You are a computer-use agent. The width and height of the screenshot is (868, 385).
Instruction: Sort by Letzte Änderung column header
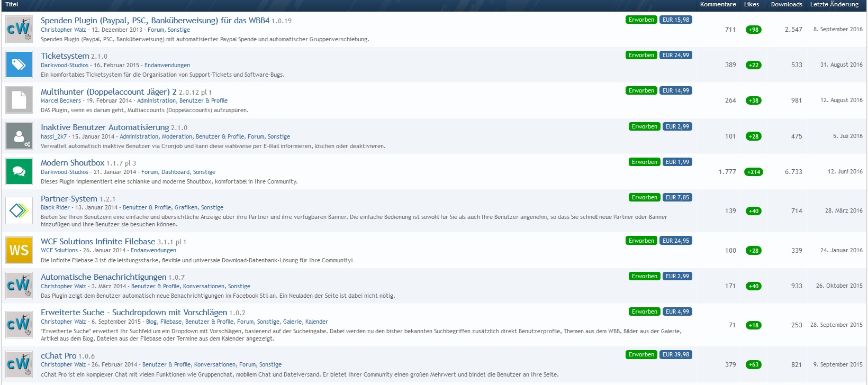[834, 4]
